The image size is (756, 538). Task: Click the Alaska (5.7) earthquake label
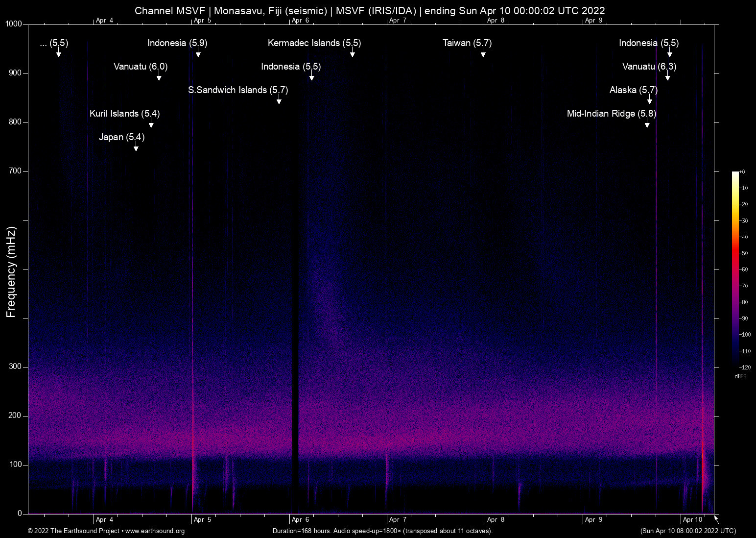coord(634,90)
